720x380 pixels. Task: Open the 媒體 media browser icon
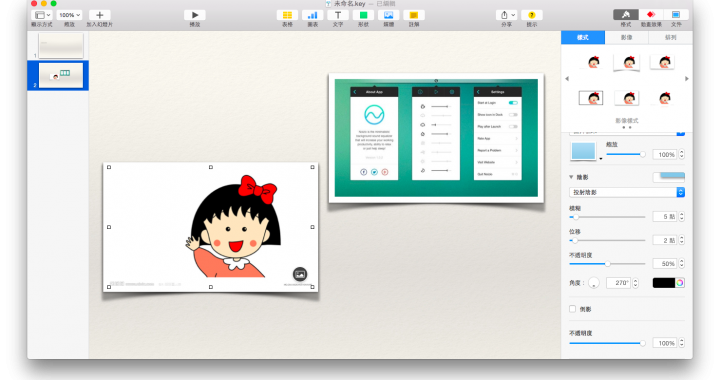pos(388,15)
